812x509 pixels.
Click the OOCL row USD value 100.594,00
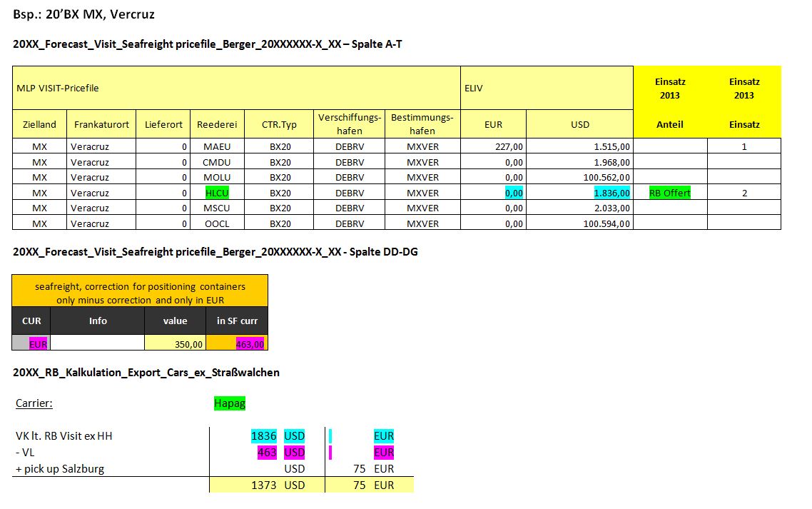579,223
